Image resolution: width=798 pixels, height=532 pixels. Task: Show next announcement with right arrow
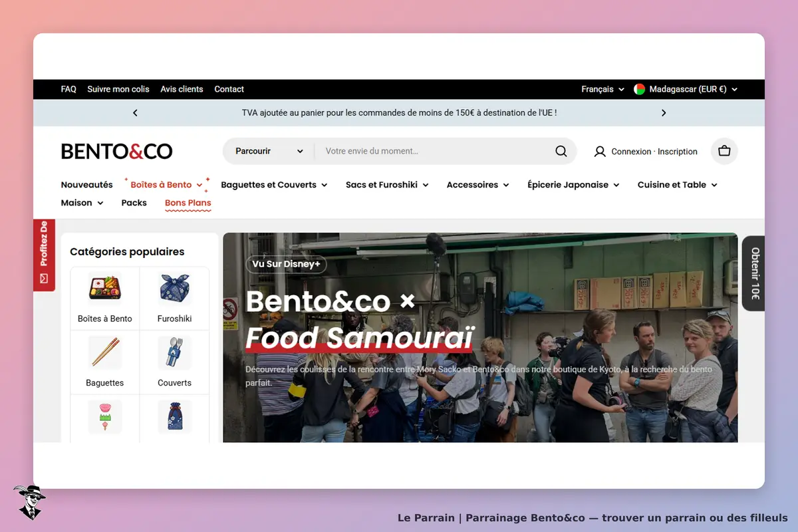tap(663, 113)
